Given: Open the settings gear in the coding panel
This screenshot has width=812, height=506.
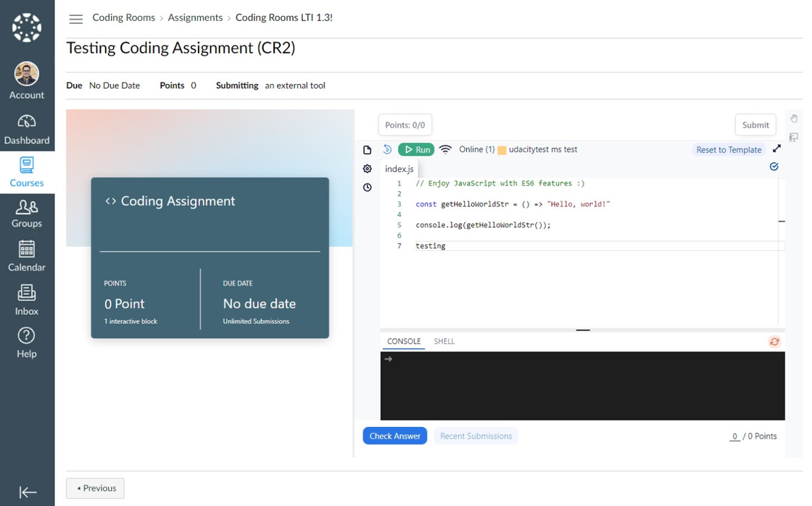Looking at the screenshot, I should pyautogui.click(x=367, y=168).
